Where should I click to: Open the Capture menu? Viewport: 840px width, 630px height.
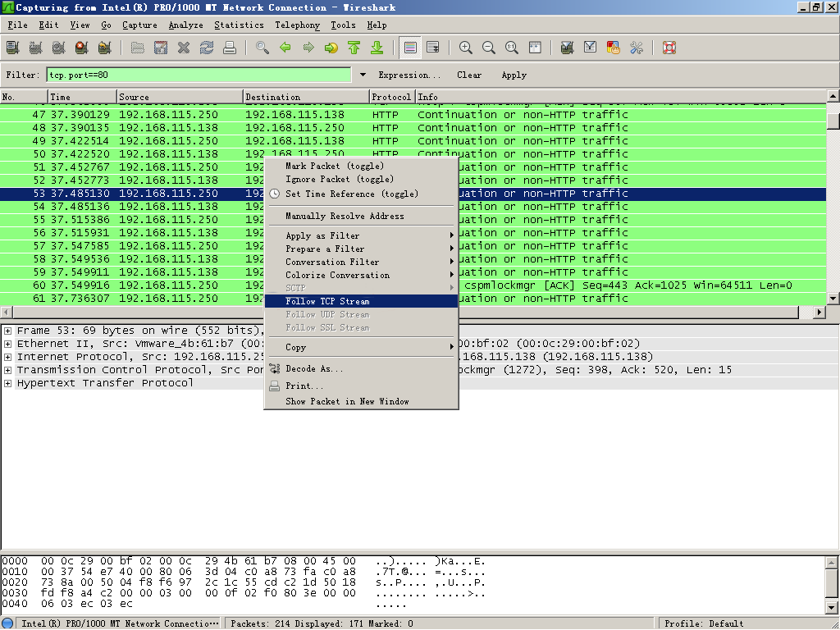pyautogui.click(x=139, y=25)
